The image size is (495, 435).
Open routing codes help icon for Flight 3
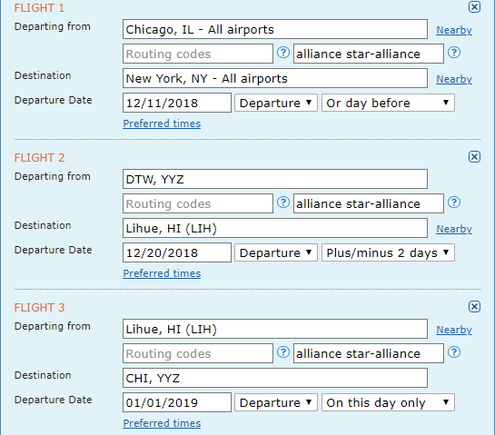tap(283, 352)
